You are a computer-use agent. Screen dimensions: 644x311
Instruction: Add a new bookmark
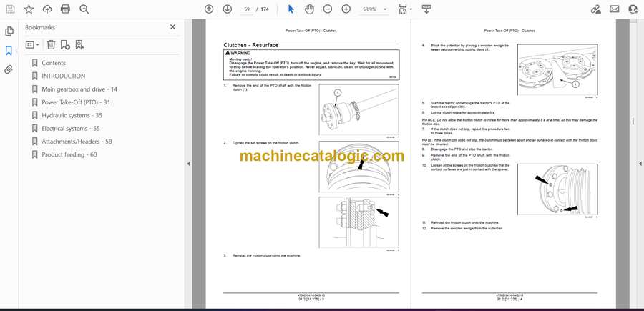[65, 45]
